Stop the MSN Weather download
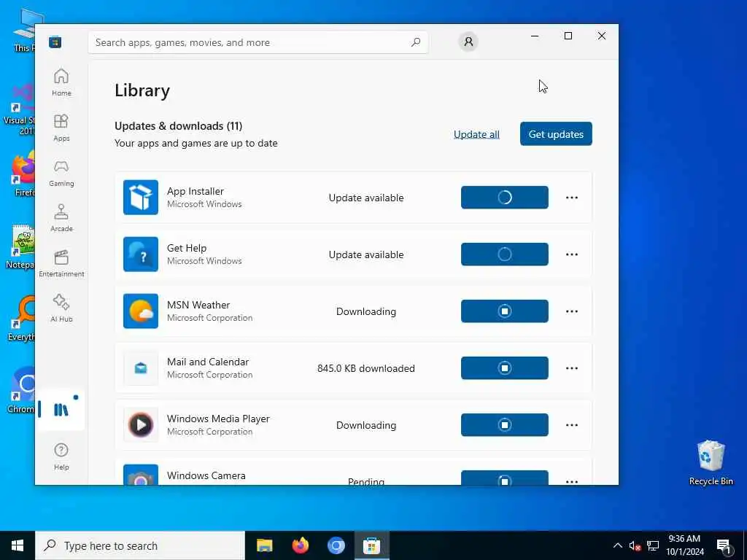 click(505, 311)
